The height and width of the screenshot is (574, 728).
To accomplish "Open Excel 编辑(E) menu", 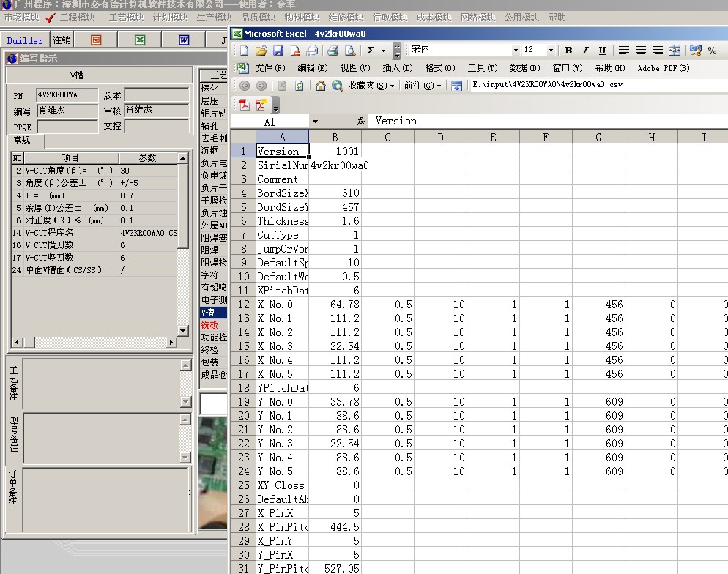I will [313, 68].
